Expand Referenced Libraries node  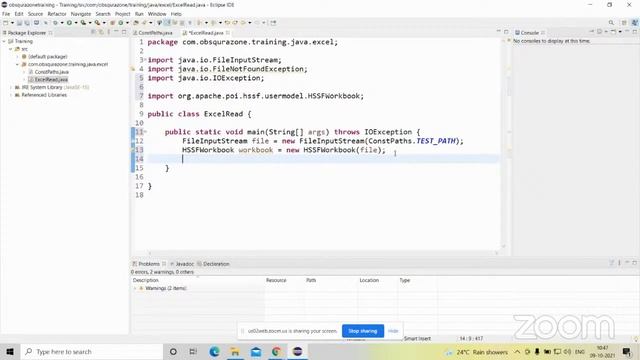[x=11, y=95]
